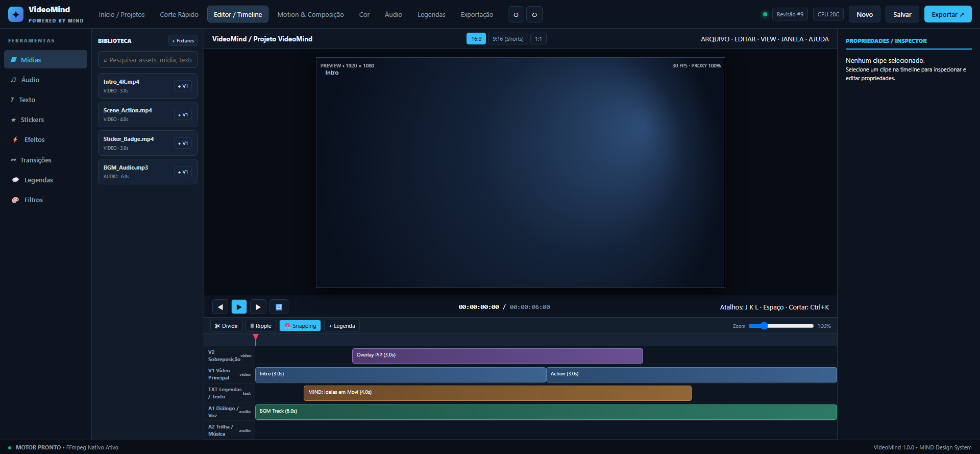
Task: Select the 16:9 aspect ratio
Action: pyautogui.click(x=476, y=39)
